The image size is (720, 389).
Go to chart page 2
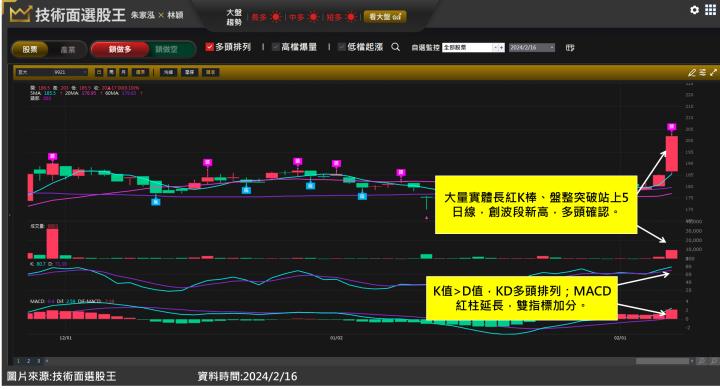[x=28, y=361]
